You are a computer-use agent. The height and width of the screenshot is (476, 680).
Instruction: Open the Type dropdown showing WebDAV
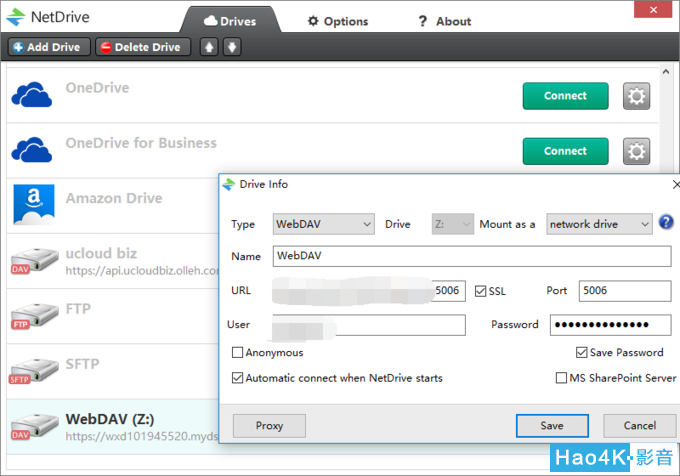point(324,224)
